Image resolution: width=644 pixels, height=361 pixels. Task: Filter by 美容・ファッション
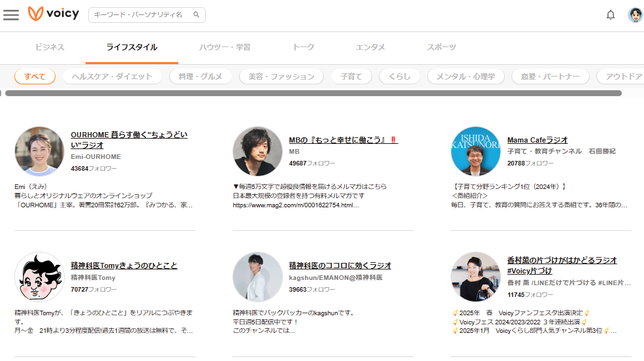point(282,77)
